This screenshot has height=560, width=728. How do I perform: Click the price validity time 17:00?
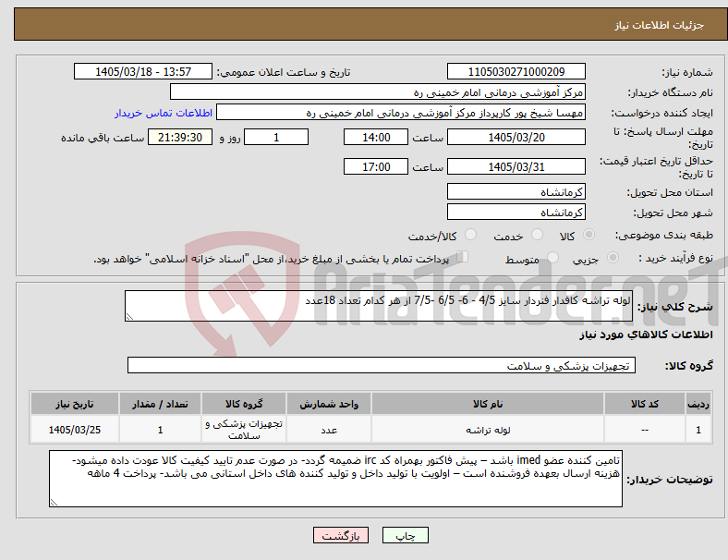coord(376,166)
